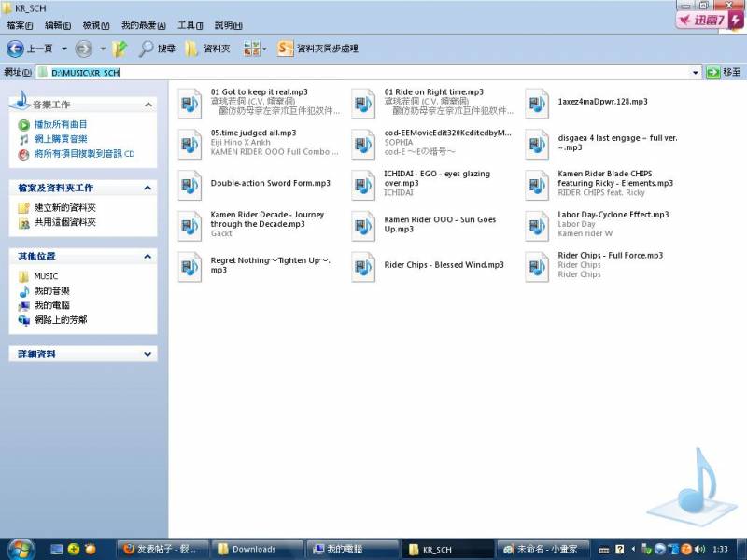Click the address bar path field

[373, 73]
